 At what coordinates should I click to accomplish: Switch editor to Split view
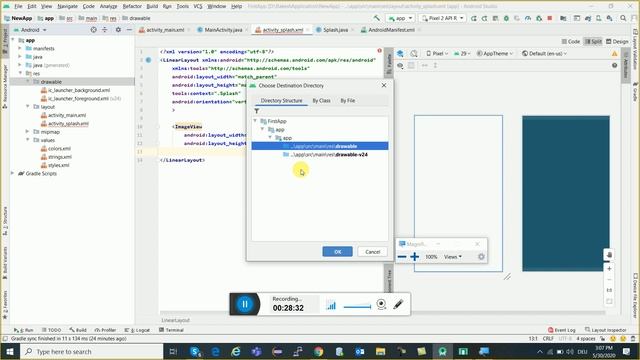click(594, 42)
